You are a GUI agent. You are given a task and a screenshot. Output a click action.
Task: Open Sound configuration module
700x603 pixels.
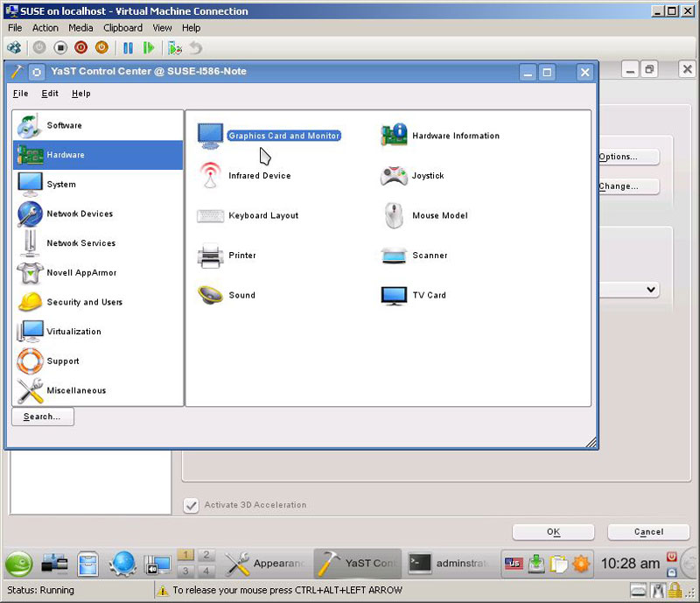227,295
